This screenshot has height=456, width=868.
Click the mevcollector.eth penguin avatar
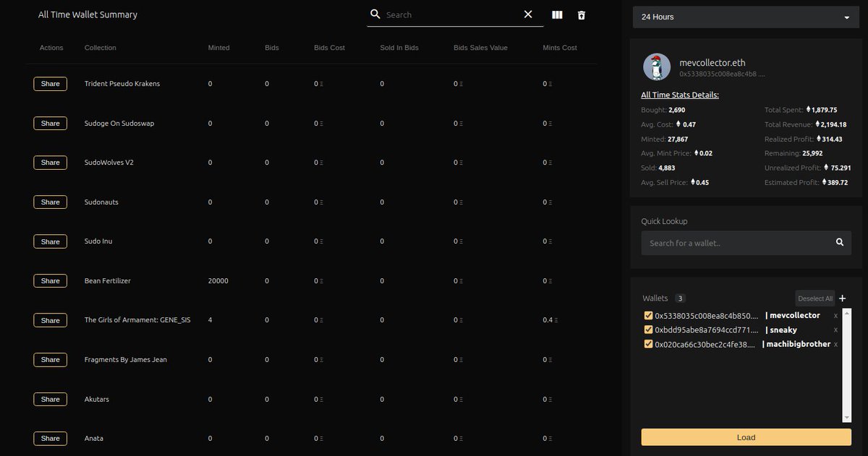point(657,67)
